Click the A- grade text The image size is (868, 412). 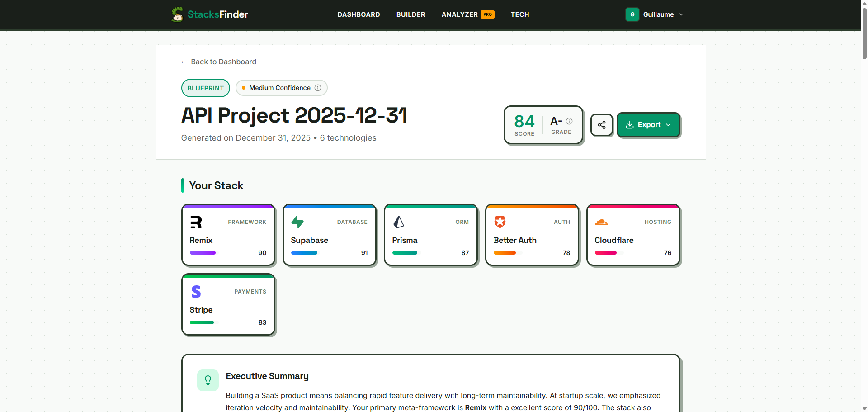coord(556,121)
